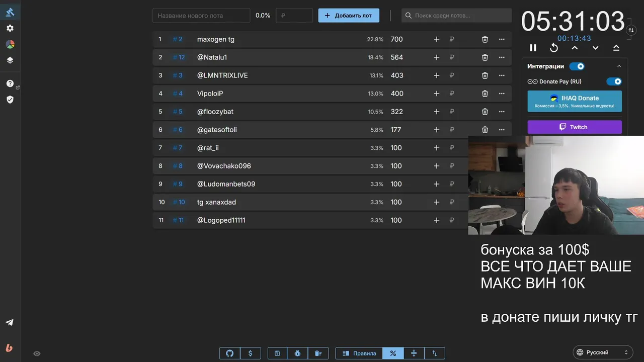
Task: Click the Добавить лот button
Action: point(349,16)
